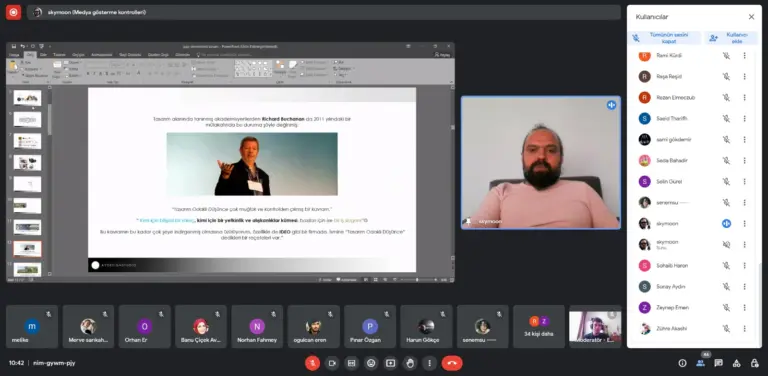Click the recording indicator icon at top-left
Viewport: 768px width, 376px height.
[x=13, y=12]
